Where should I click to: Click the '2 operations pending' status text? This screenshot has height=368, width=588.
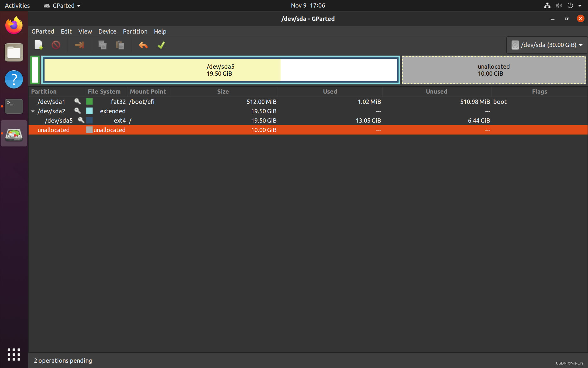point(63,360)
